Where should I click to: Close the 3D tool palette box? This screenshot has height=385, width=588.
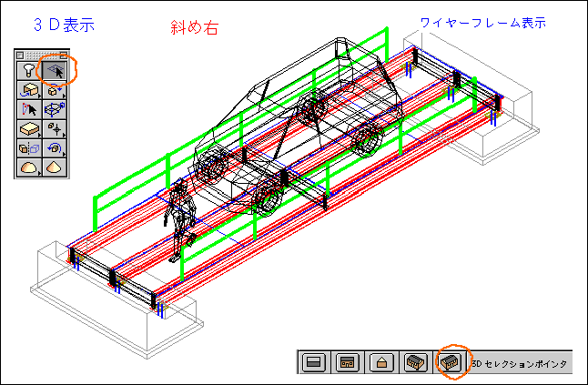20,56
